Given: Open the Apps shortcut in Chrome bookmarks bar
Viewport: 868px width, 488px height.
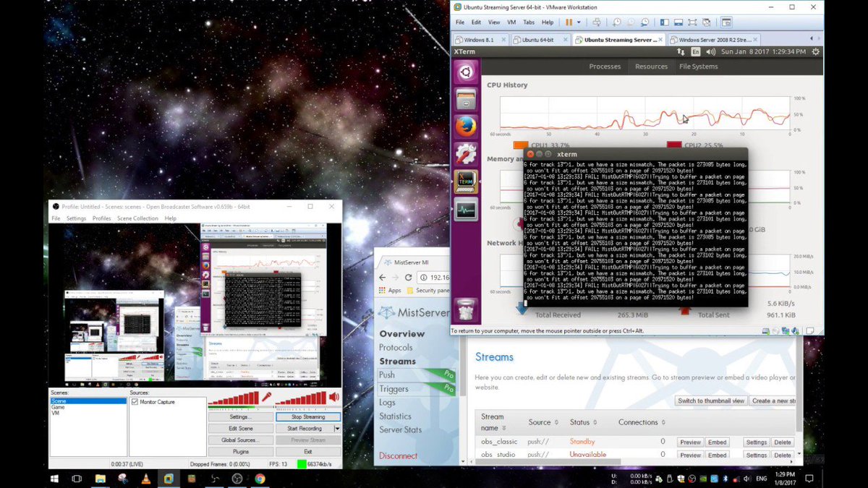Looking at the screenshot, I should (390, 291).
